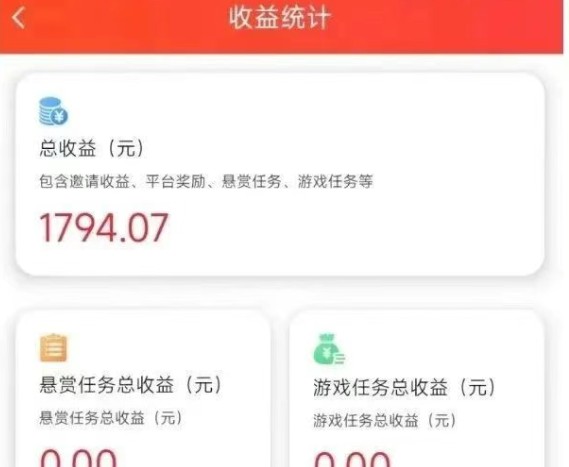Click the 收益统计 page title
The width and height of the screenshot is (569, 467).
(279, 18)
